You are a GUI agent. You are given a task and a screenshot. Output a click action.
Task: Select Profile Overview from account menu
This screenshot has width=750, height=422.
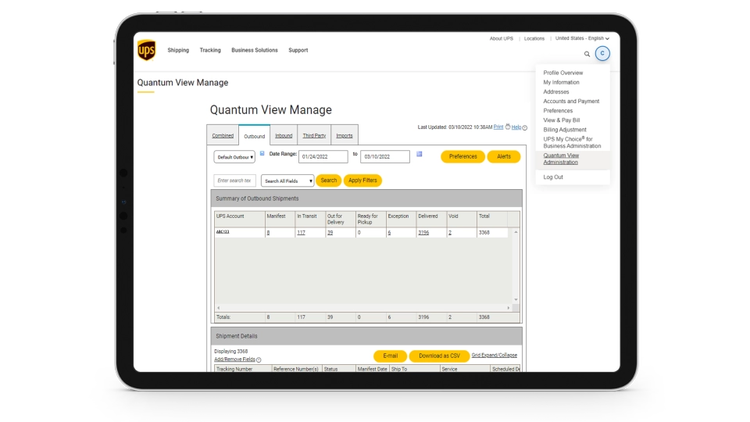563,73
